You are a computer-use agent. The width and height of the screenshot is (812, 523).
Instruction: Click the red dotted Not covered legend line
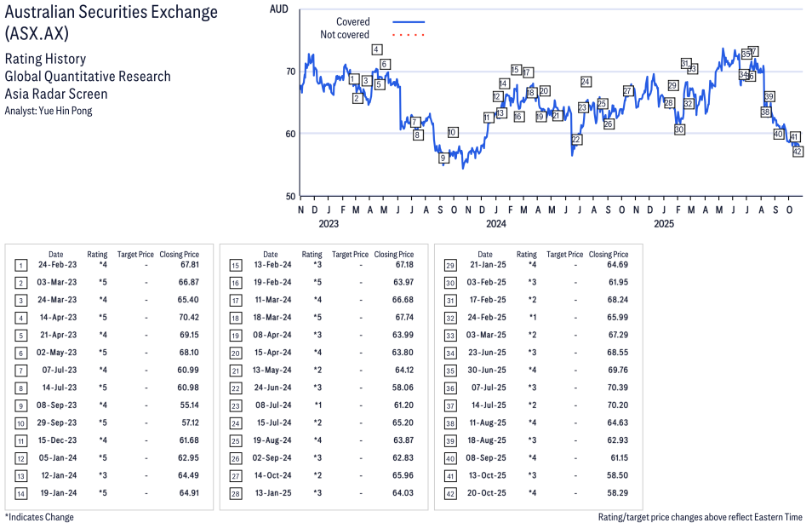409,35
